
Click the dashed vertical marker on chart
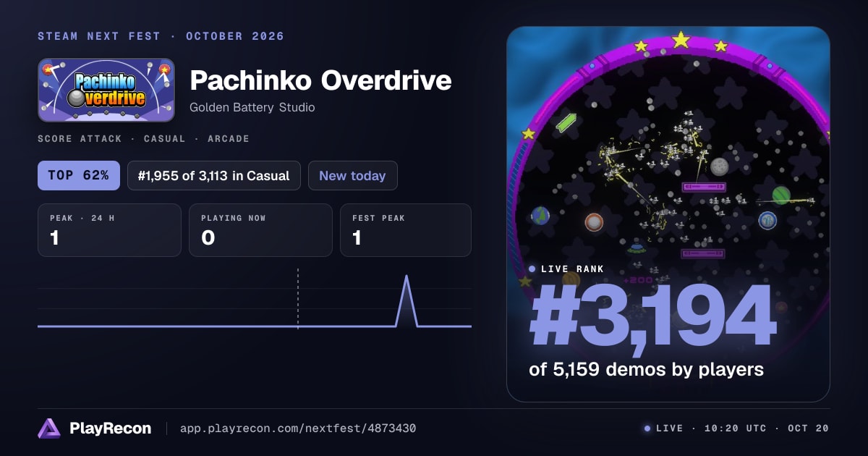tap(298, 299)
